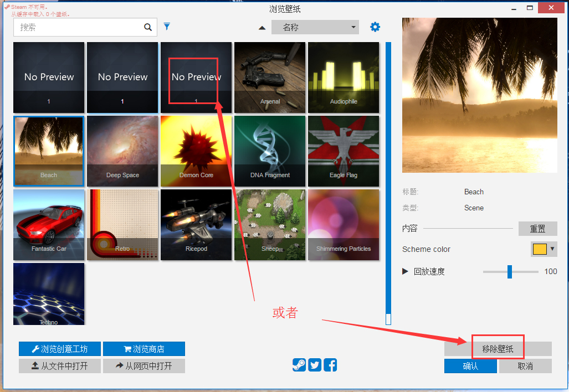
Task: Open the Facebook social icon
Action: pos(330,365)
